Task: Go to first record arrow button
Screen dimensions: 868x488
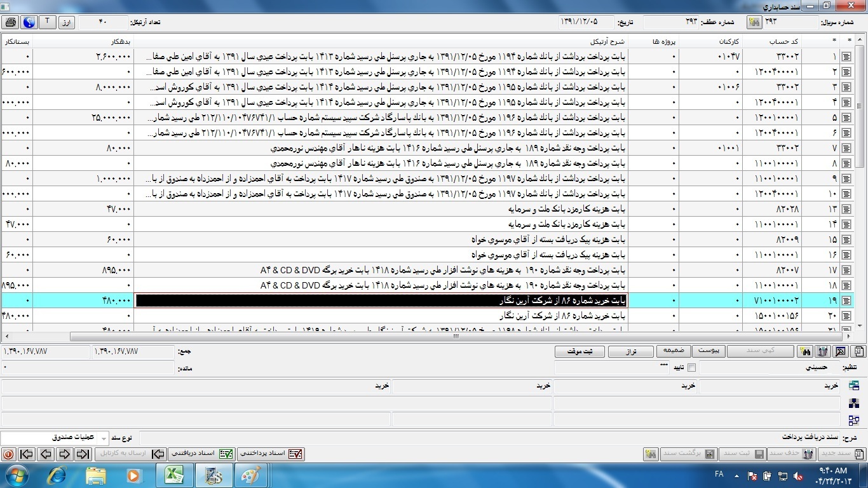Action: coord(26,454)
